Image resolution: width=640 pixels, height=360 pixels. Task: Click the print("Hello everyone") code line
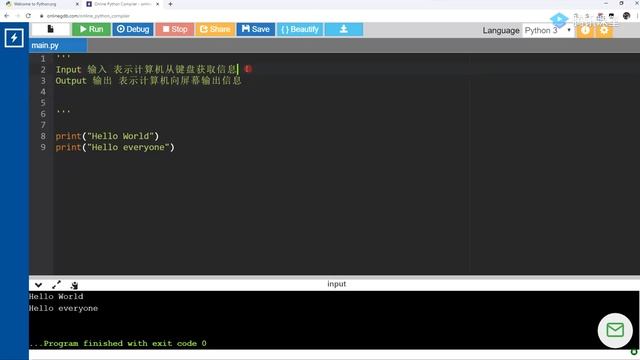pos(115,147)
